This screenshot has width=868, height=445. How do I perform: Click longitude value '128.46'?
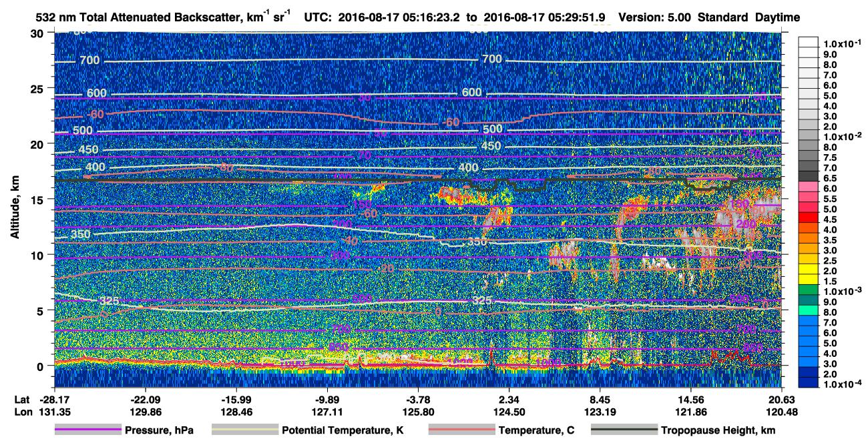click(x=236, y=412)
